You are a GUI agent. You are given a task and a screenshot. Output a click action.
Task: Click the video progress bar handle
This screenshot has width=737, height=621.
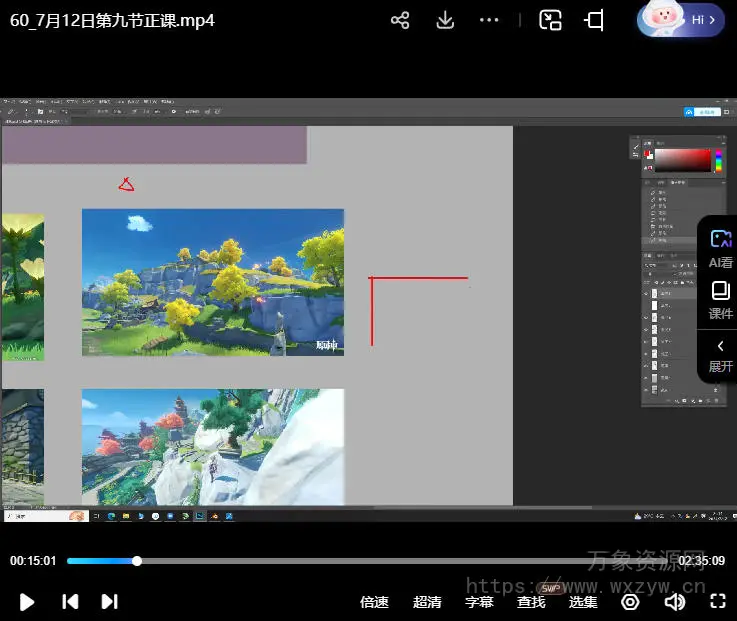pos(137,561)
